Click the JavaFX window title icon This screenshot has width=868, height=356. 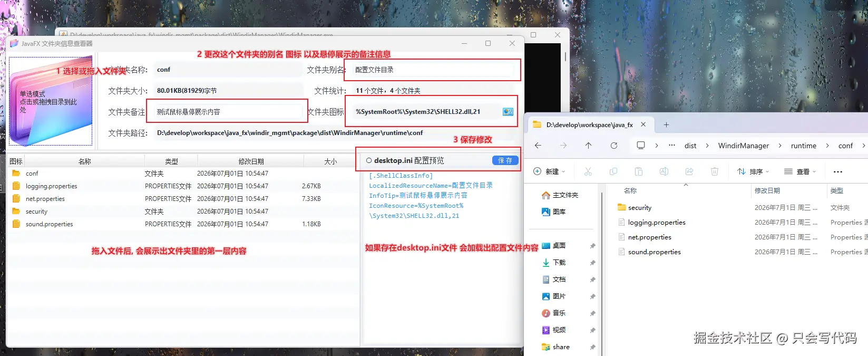(x=14, y=43)
